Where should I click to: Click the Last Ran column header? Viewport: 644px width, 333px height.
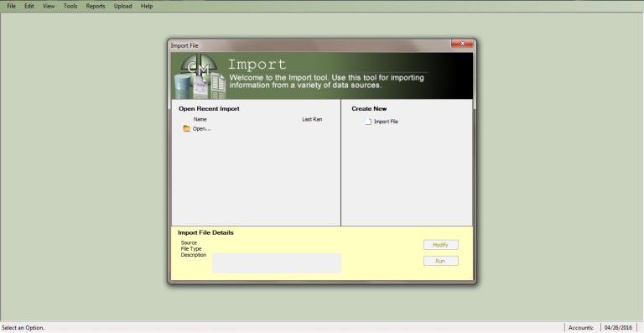(x=312, y=119)
